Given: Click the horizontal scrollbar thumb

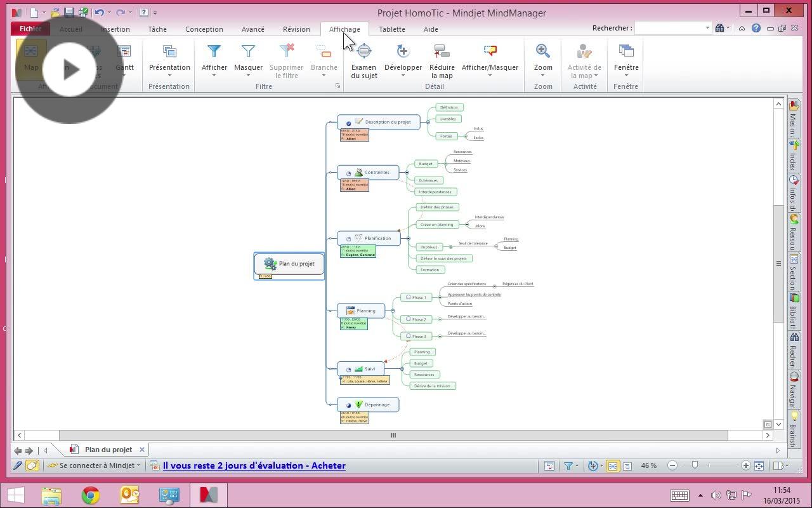Looking at the screenshot, I should [393, 435].
